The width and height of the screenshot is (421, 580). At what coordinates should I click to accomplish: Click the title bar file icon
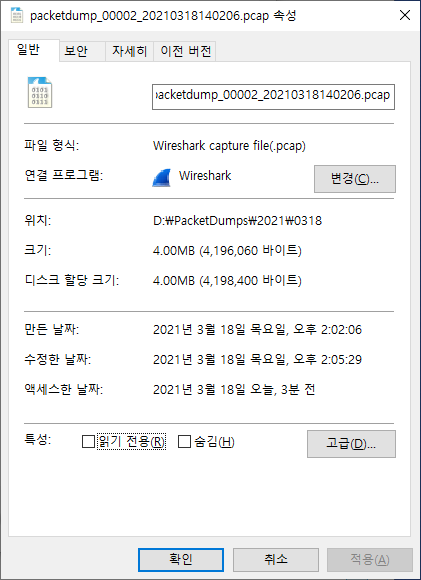pos(17,16)
